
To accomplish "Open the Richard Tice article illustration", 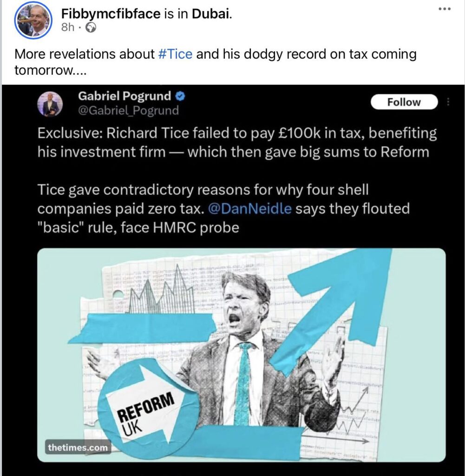I will (242, 355).
